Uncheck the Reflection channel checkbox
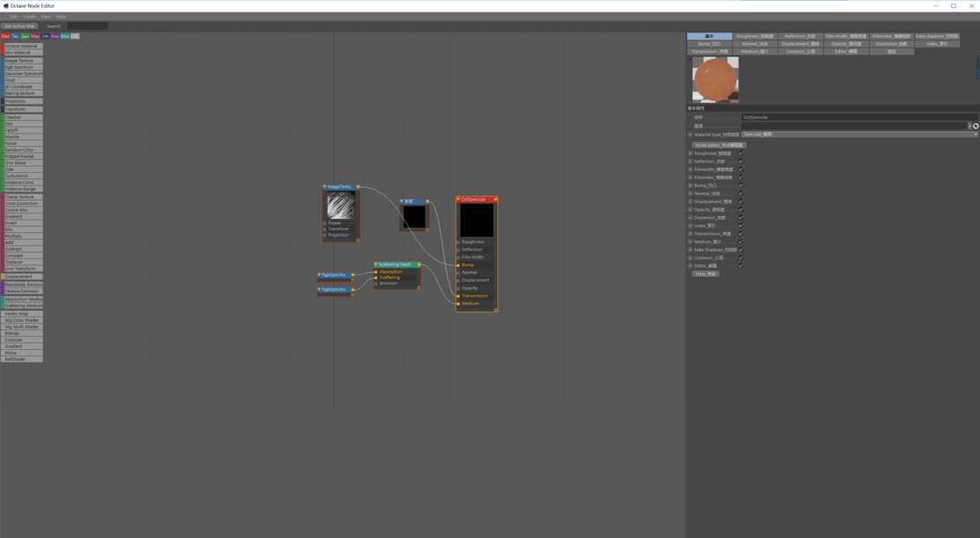The height and width of the screenshot is (538, 980). [x=741, y=161]
